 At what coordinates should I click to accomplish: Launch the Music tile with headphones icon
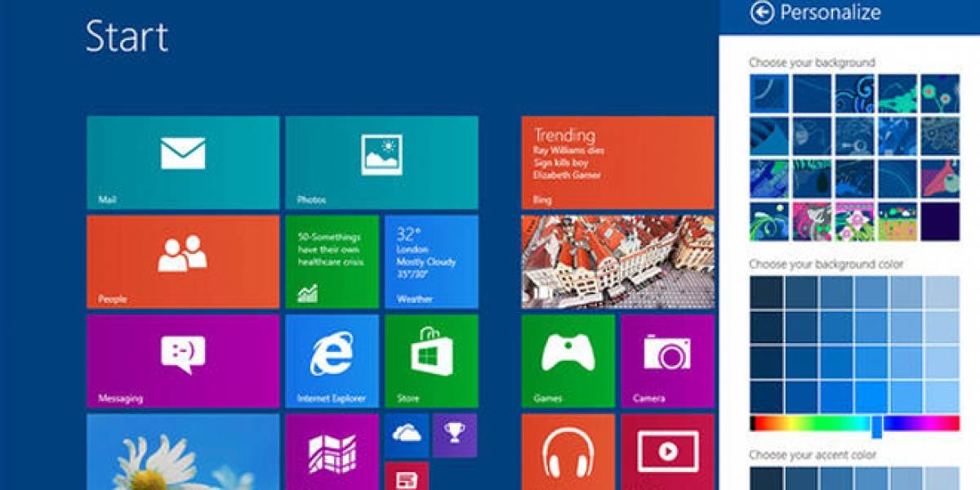point(568,452)
